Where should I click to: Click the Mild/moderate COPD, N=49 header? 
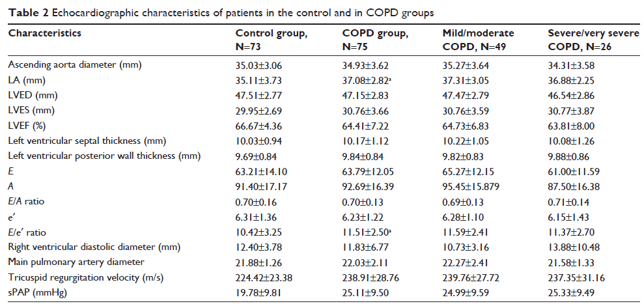tap(478, 39)
